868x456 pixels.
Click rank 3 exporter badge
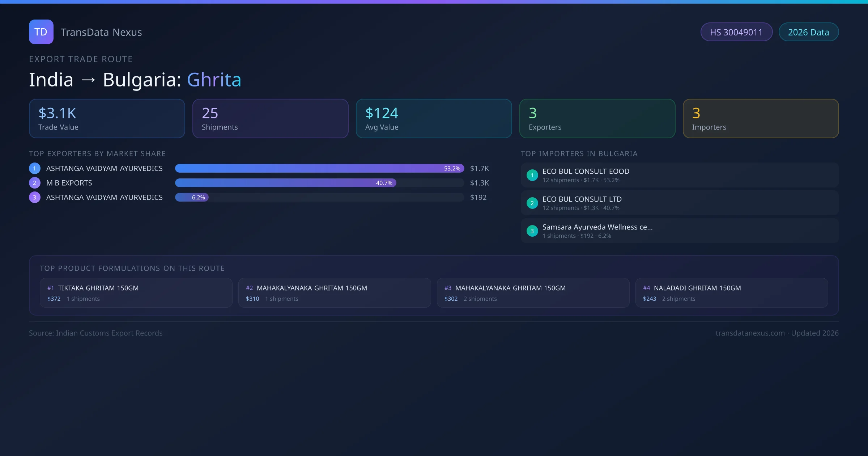coord(35,197)
